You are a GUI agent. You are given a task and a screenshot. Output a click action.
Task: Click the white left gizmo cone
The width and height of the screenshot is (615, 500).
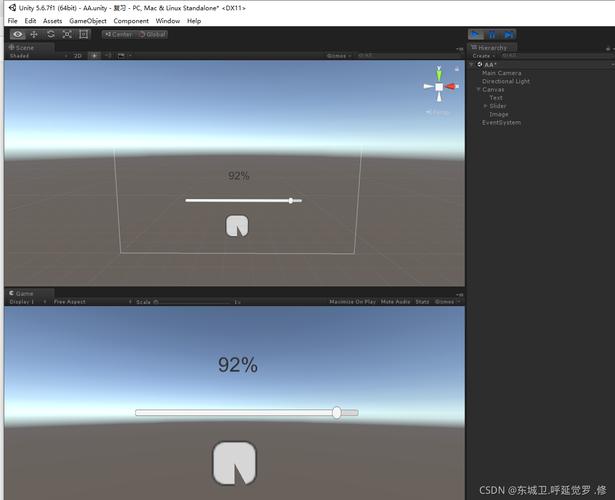(x=428, y=86)
